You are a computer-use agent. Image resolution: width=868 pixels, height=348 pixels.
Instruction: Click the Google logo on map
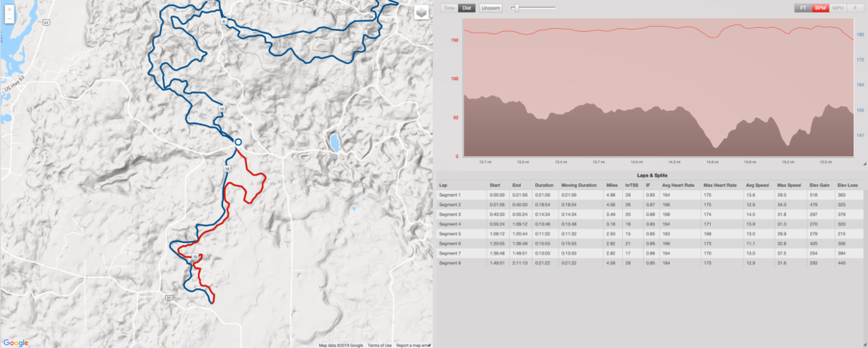(14, 343)
